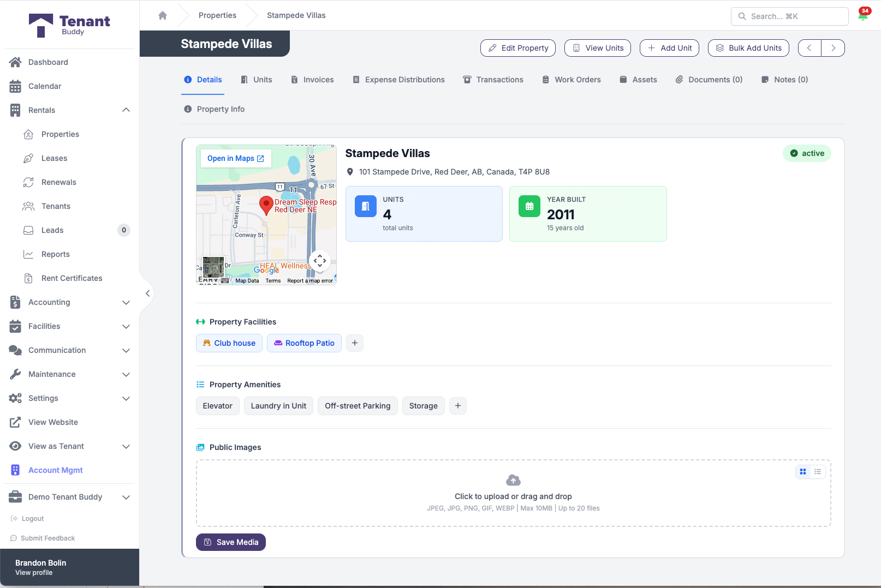Click the cloud upload icon
Screen dimensions: 881x588
point(513,480)
